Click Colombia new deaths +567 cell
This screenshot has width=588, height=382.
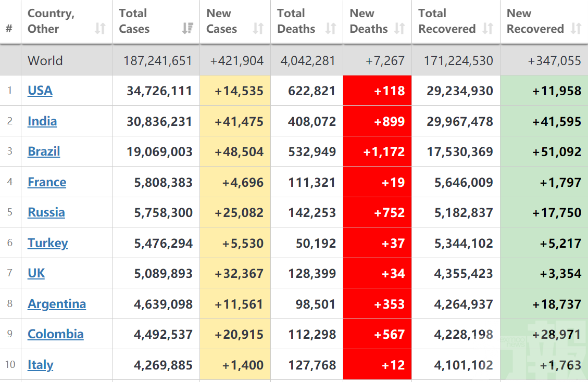377,335
